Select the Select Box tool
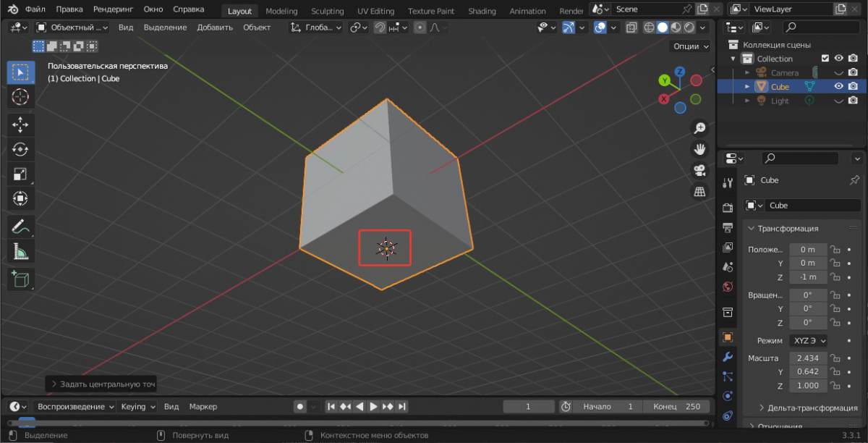The height and width of the screenshot is (443, 868). (x=20, y=72)
